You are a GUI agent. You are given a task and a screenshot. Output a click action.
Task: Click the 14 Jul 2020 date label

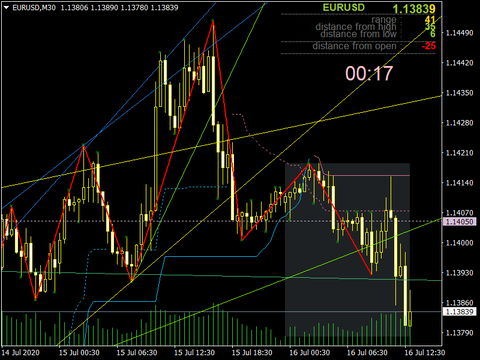pyautogui.click(x=20, y=353)
